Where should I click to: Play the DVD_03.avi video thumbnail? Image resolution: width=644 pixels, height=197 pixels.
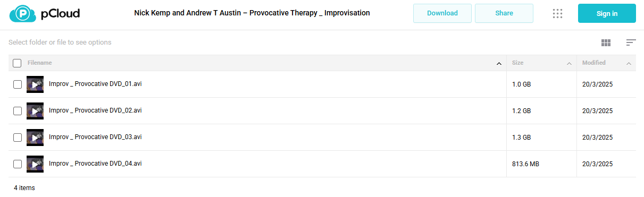click(x=35, y=137)
